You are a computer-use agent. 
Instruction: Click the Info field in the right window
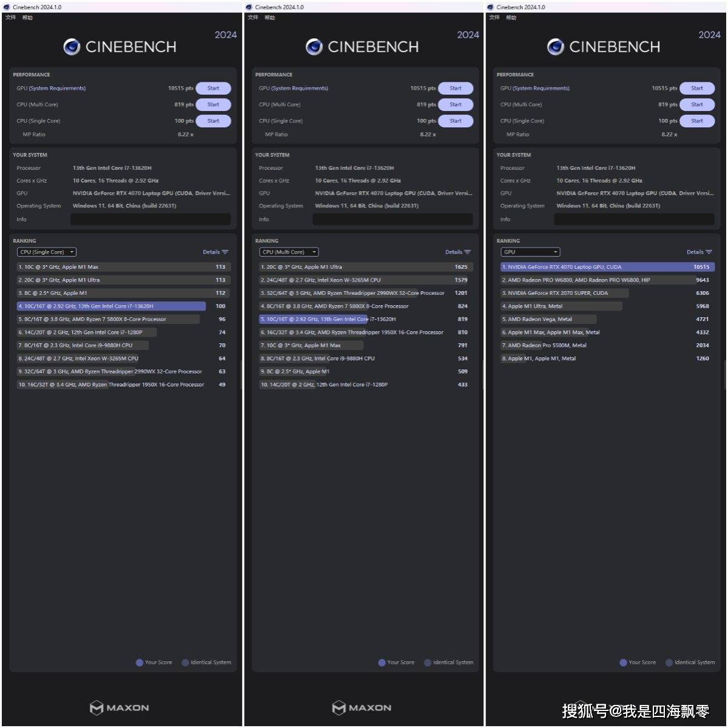pos(634,220)
